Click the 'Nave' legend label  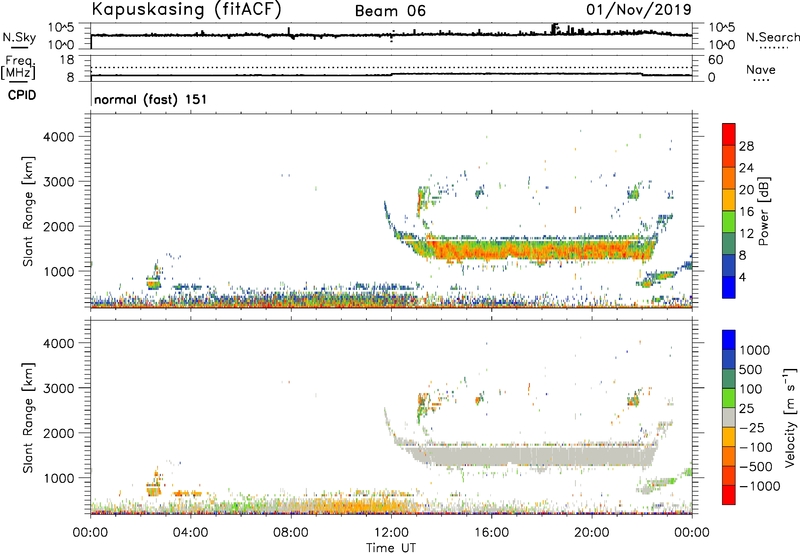(761, 69)
